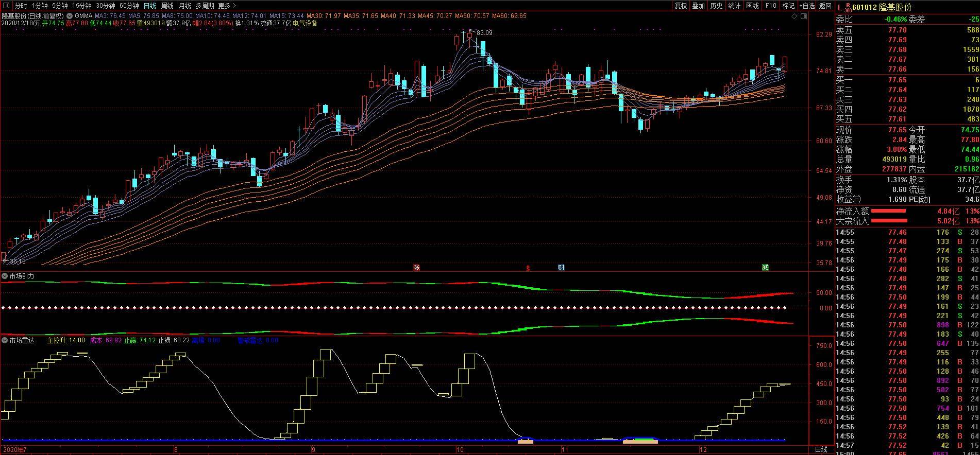Click the blue 财 financial marker icon
The width and height of the screenshot is (980, 455).
pos(561,268)
